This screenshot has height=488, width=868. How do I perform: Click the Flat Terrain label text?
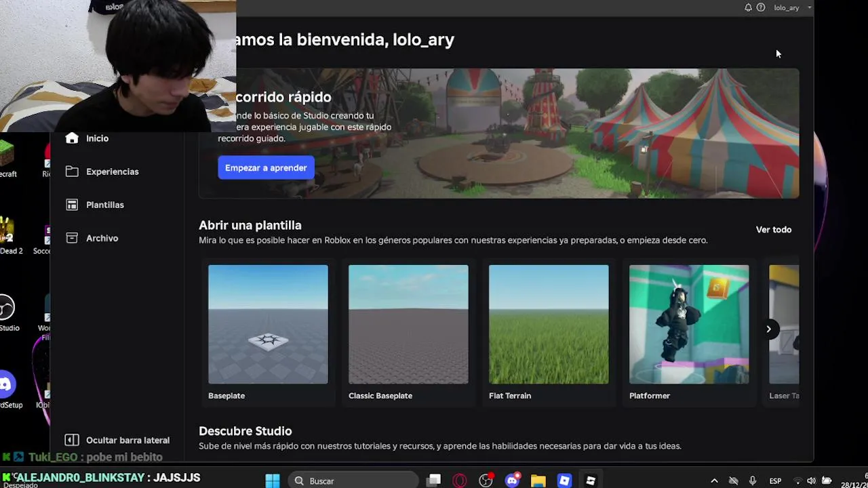510,395
